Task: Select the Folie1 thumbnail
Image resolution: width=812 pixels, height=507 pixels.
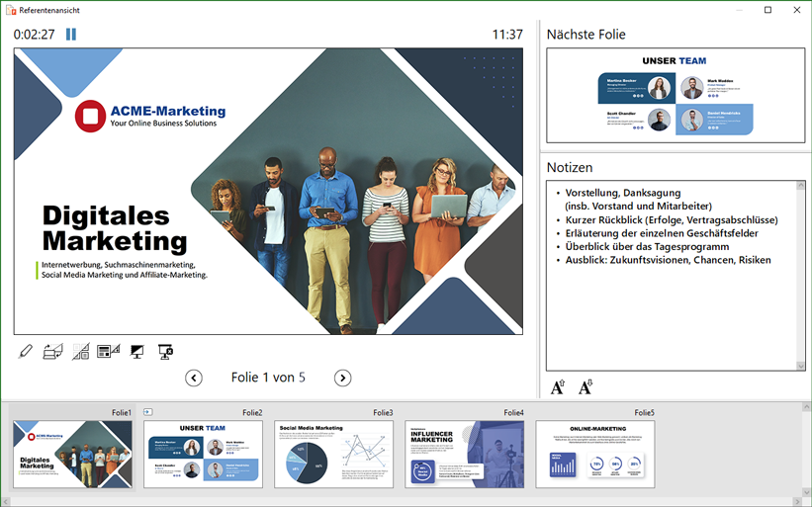Action: coord(72,455)
